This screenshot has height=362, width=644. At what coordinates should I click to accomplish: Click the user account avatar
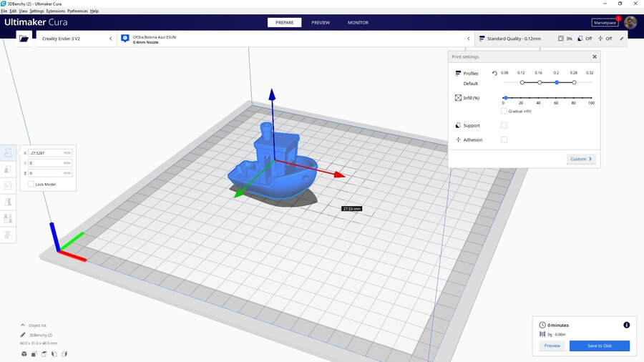[630, 23]
